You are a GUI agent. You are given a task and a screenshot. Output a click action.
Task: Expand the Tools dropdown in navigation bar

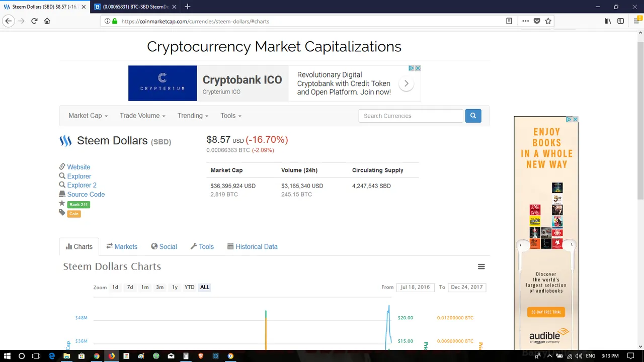(x=231, y=116)
